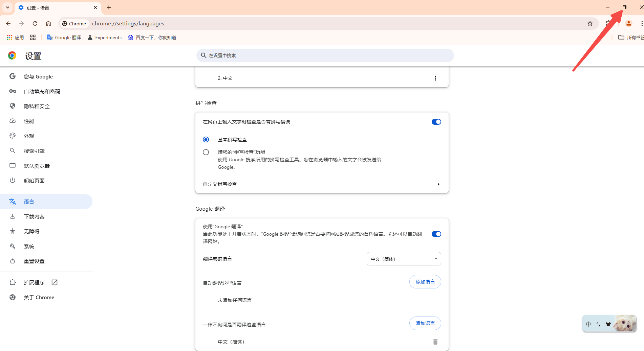
Task: Click the forward navigation arrow
Action: click(22, 23)
